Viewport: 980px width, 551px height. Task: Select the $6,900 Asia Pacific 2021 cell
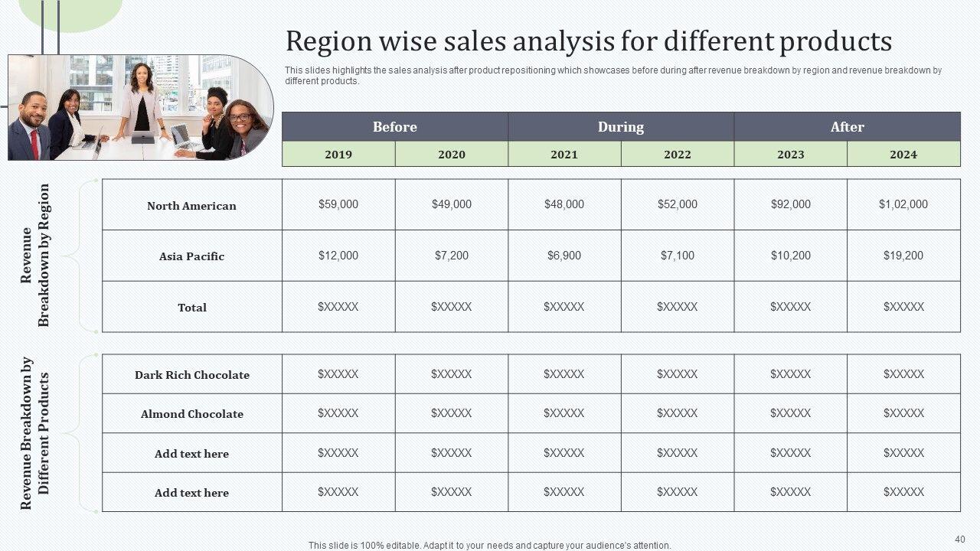(x=564, y=256)
